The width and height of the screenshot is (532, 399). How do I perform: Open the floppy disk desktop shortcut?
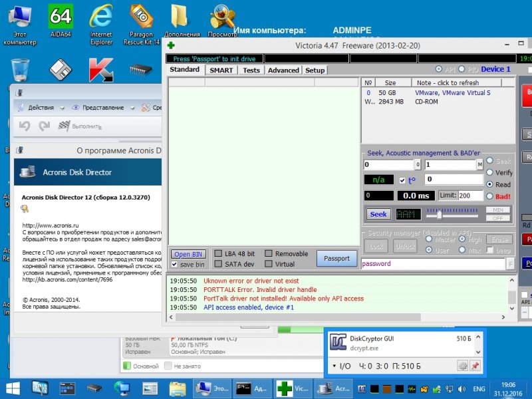pyautogui.click(x=61, y=70)
